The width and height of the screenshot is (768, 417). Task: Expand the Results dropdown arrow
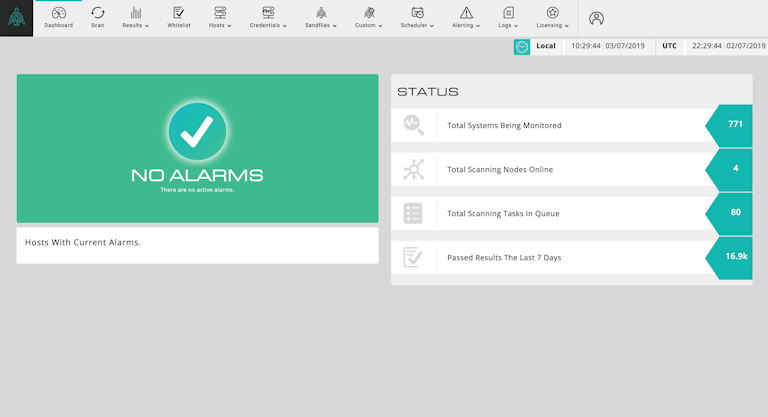tap(146, 26)
